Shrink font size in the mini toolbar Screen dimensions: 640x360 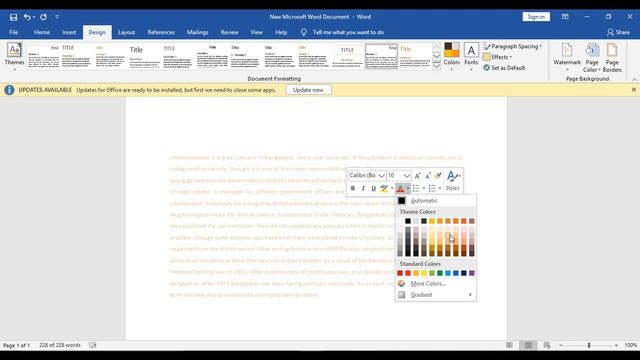coord(428,176)
